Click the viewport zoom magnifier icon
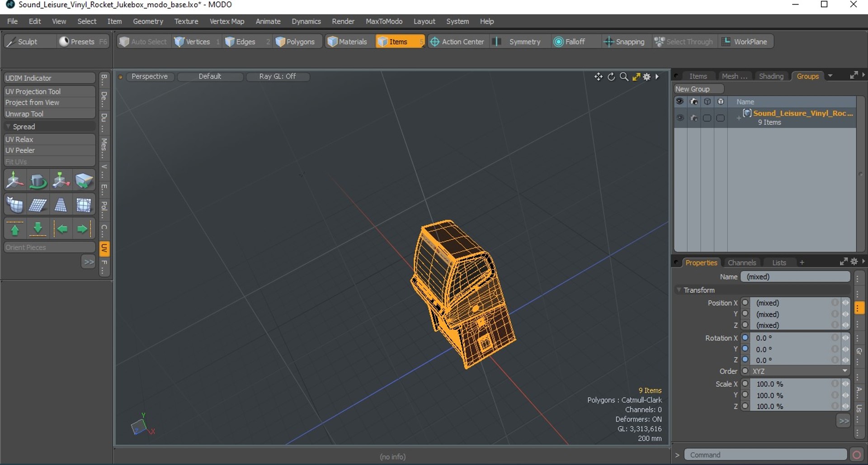The height and width of the screenshot is (465, 868). 624,77
